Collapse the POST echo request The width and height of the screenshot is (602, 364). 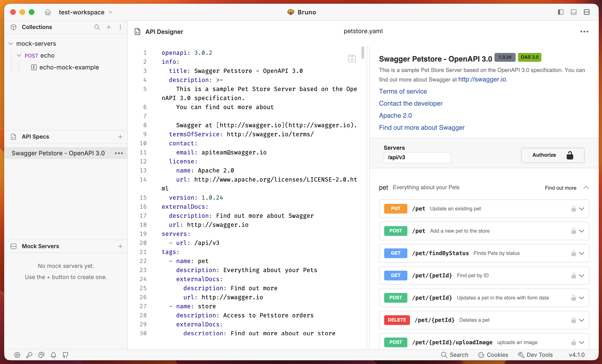click(19, 56)
